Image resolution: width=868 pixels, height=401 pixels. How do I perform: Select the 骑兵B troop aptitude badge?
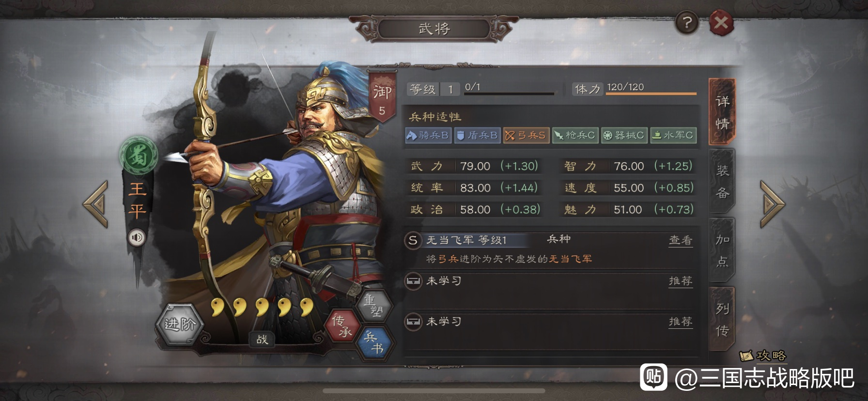click(x=428, y=135)
